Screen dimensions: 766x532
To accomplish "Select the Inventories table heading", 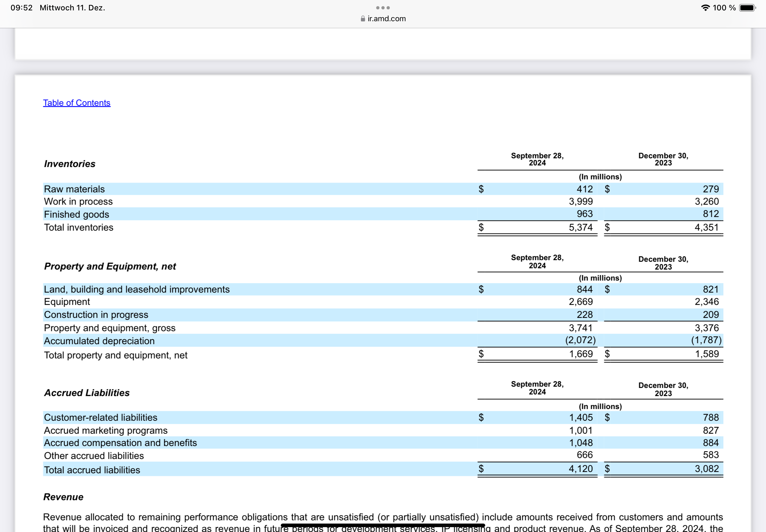I will [x=70, y=164].
